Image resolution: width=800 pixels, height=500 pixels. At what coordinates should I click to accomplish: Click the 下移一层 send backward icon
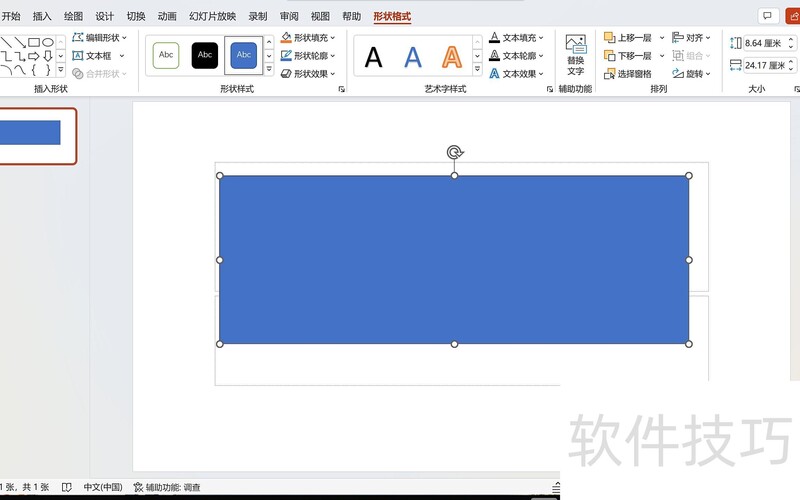[x=610, y=56]
